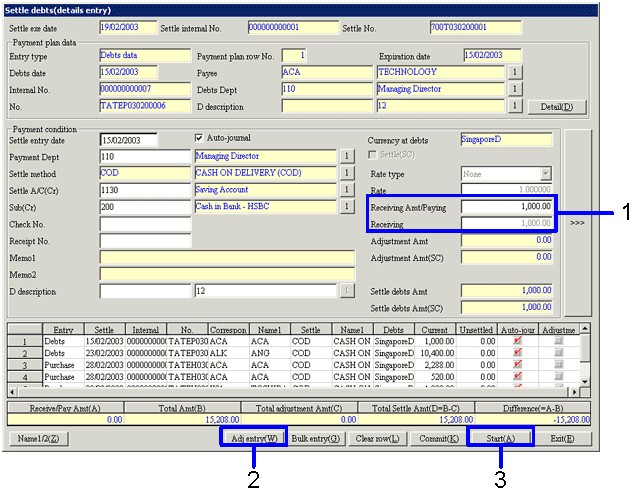The image size is (644, 498).
Task: Open lookup button beside TECHNOLOGY payee field
Action: point(515,72)
